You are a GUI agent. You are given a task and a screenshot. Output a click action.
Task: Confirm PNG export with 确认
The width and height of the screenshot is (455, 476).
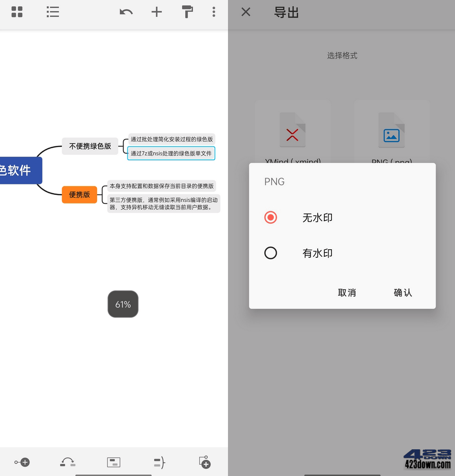pyautogui.click(x=403, y=293)
